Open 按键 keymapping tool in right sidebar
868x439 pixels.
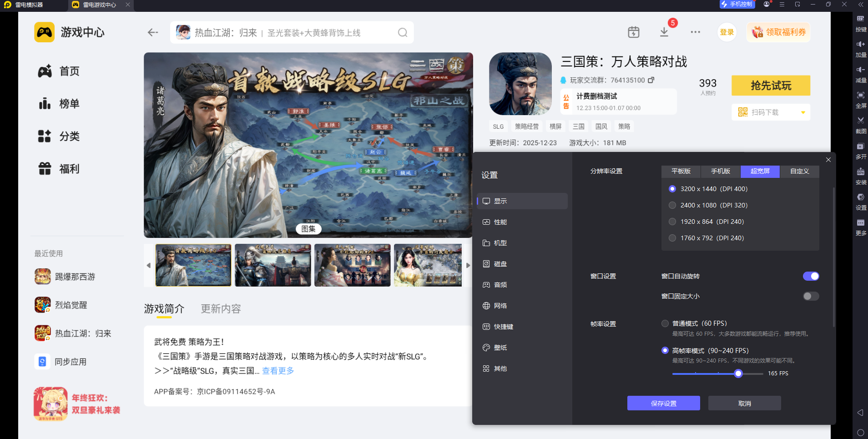pos(861,23)
